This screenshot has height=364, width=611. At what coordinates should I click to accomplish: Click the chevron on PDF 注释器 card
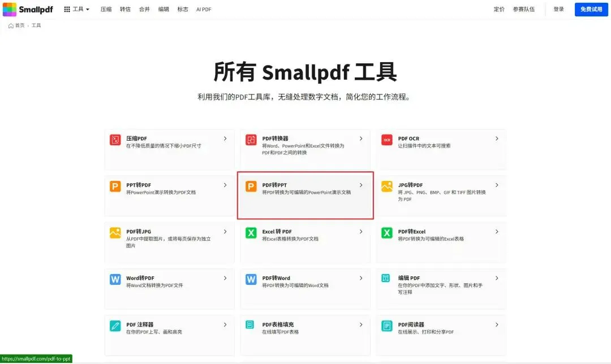[225, 324]
